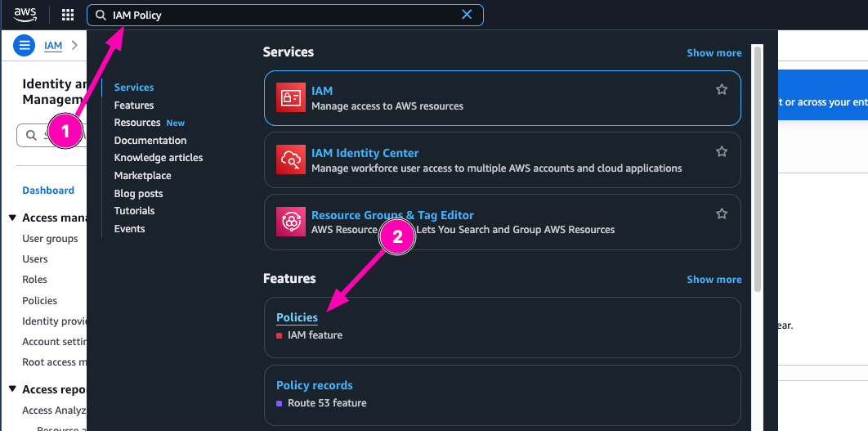Click the Resource Groups service icon

point(290,222)
